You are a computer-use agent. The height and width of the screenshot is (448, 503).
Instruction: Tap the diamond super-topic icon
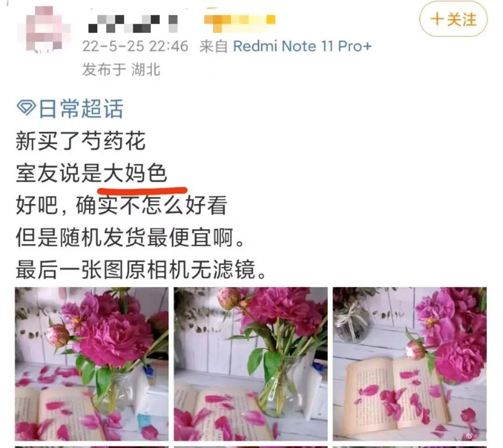pos(26,107)
